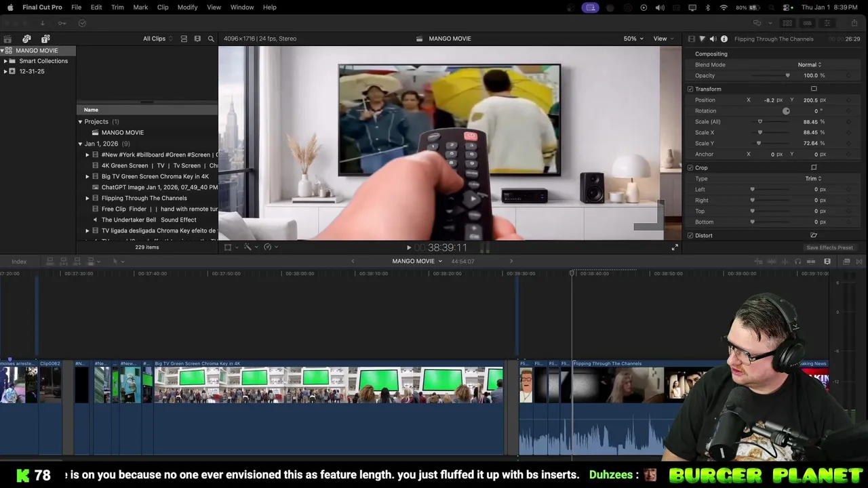The width and height of the screenshot is (868, 488).
Task: Expand the 12-31-25 event
Action: tap(5, 71)
